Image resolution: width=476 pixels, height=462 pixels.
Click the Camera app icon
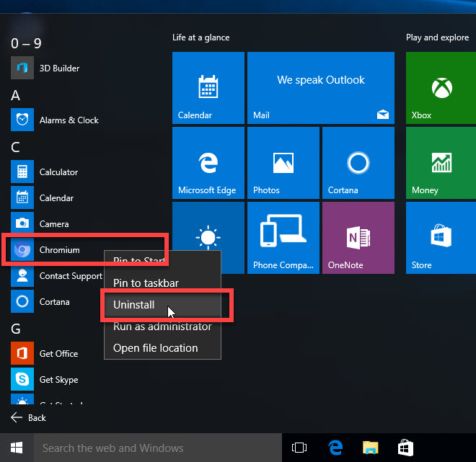[22, 224]
